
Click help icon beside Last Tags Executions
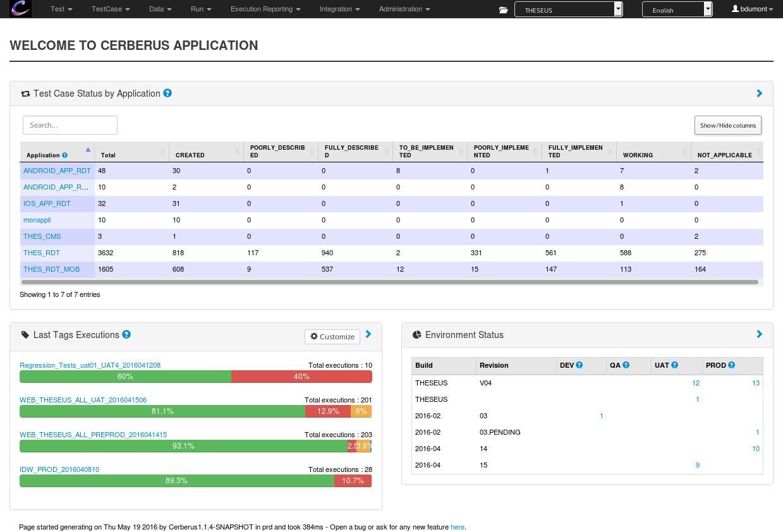coord(126,334)
